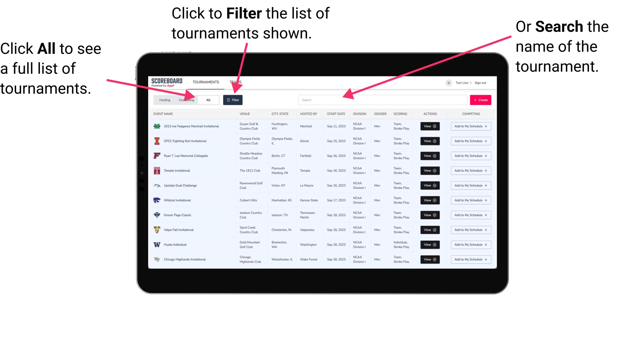This screenshot has height=346, width=644.
Task: Click the Washington Huskies team logo icon
Action: (x=156, y=245)
